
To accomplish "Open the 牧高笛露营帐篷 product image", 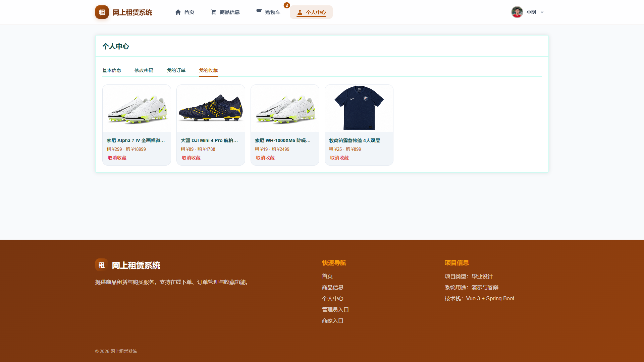I will point(359,108).
